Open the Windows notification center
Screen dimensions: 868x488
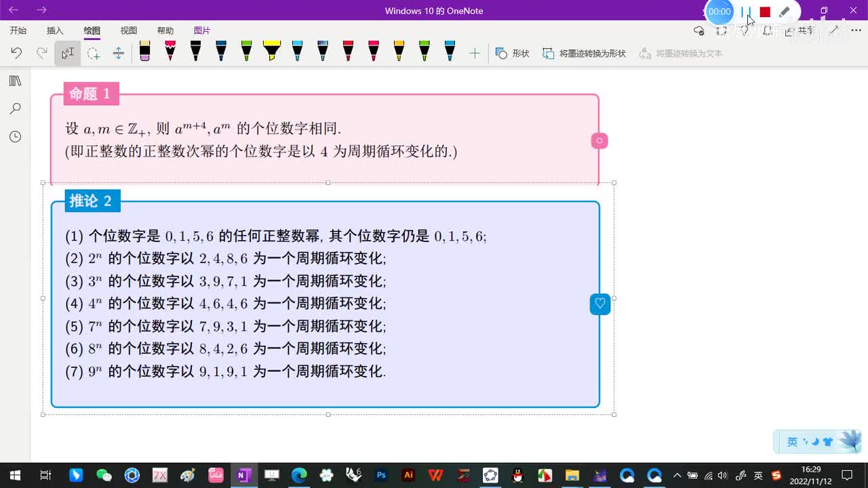click(846, 475)
